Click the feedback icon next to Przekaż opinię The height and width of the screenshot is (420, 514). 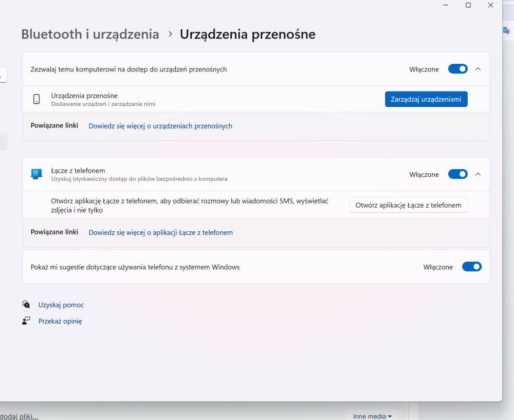26,321
